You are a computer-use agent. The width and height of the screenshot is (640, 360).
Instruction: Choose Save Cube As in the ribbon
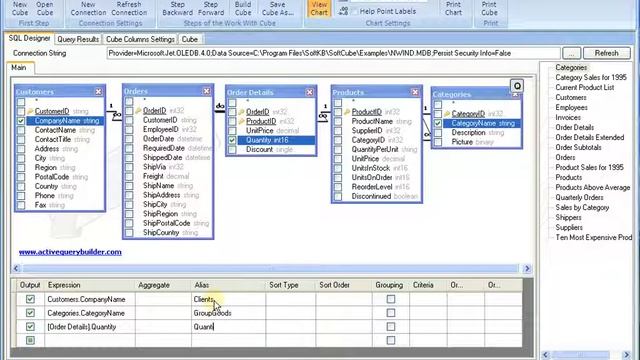point(278,9)
